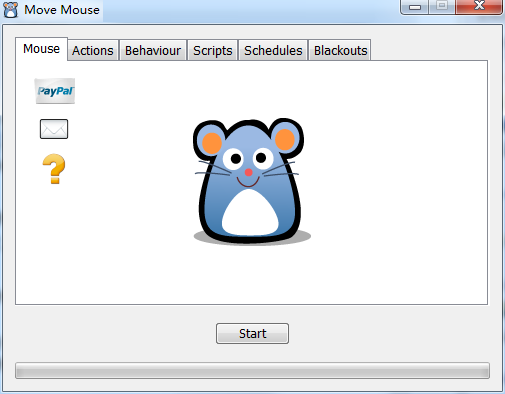Show the Schedules tab
This screenshot has width=505, height=394.
(x=273, y=51)
